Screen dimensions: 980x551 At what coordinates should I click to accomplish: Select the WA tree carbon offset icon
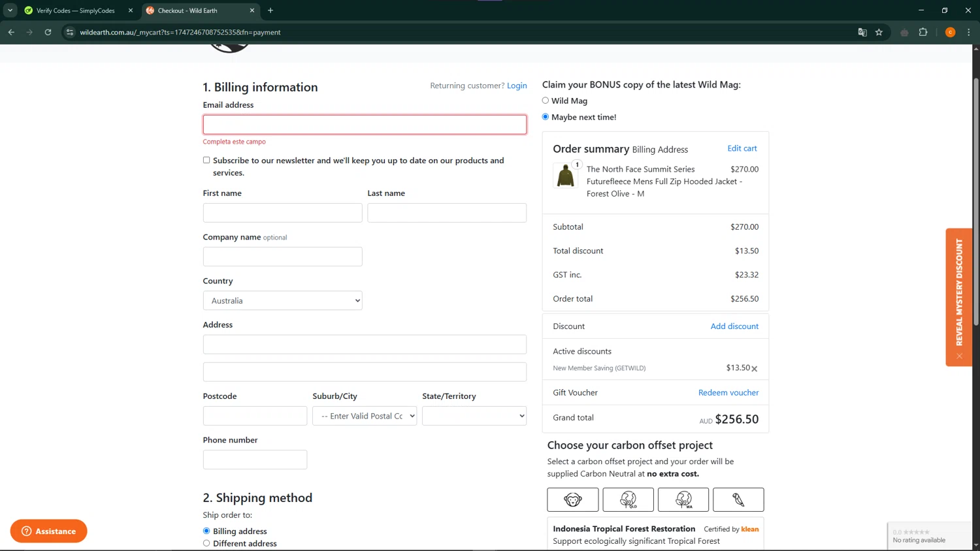pos(683,499)
